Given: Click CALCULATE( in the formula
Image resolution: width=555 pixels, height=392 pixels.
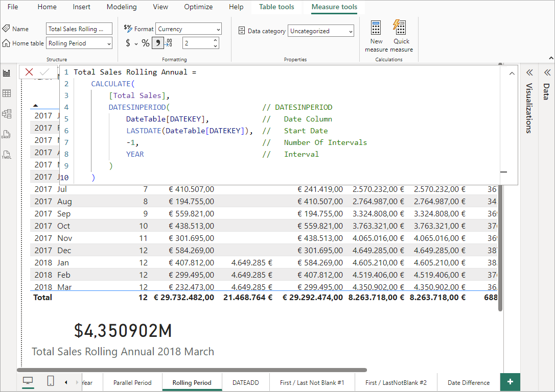Looking at the screenshot, I should (x=113, y=84).
